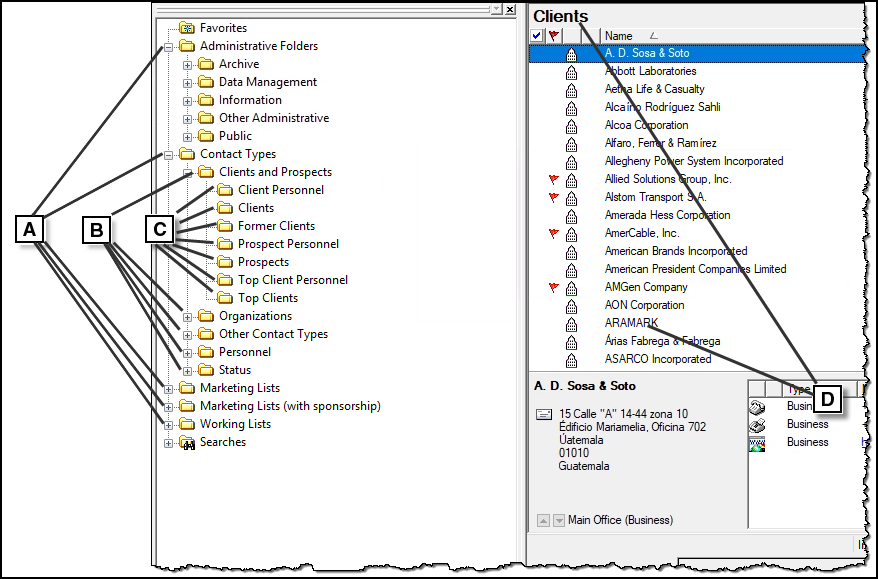Screen dimensions: 878x579
Task: Select the Clients folder in tree
Action: click(256, 208)
